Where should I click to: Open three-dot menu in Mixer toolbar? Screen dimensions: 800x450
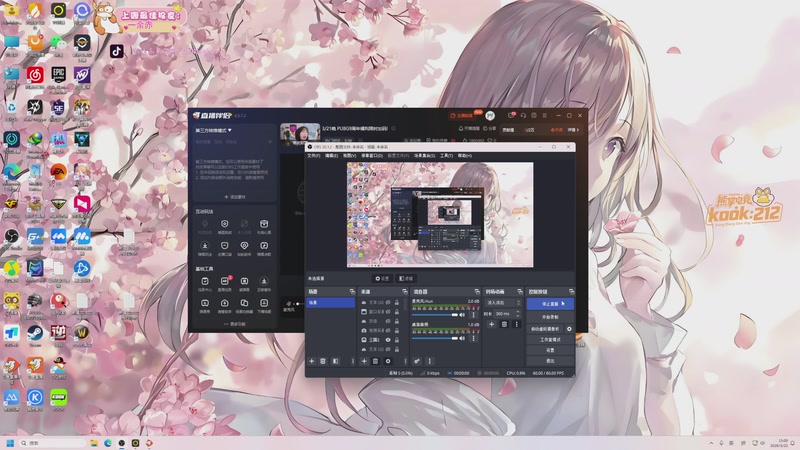[x=430, y=361]
